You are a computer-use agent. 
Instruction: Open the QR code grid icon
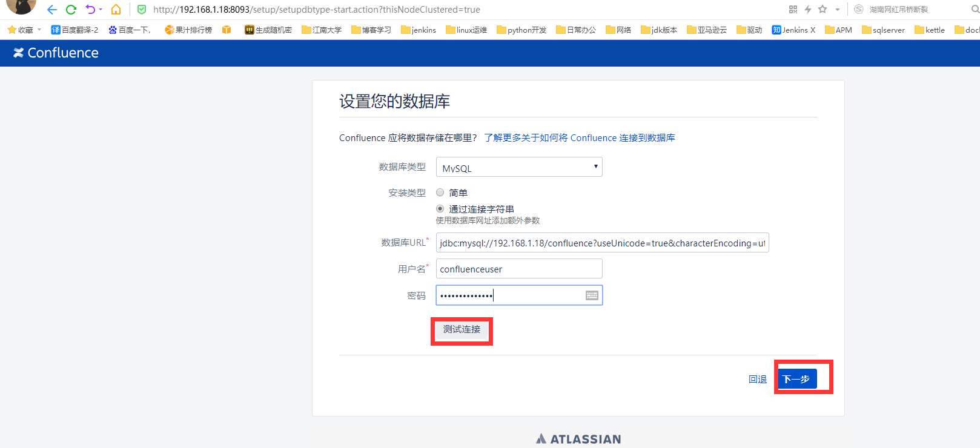(x=793, y=10)
